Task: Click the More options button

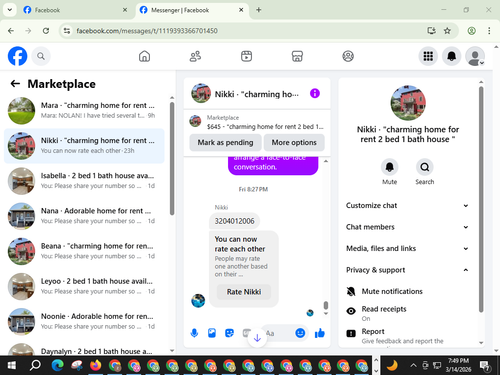Action: click(x=294, y=143)
